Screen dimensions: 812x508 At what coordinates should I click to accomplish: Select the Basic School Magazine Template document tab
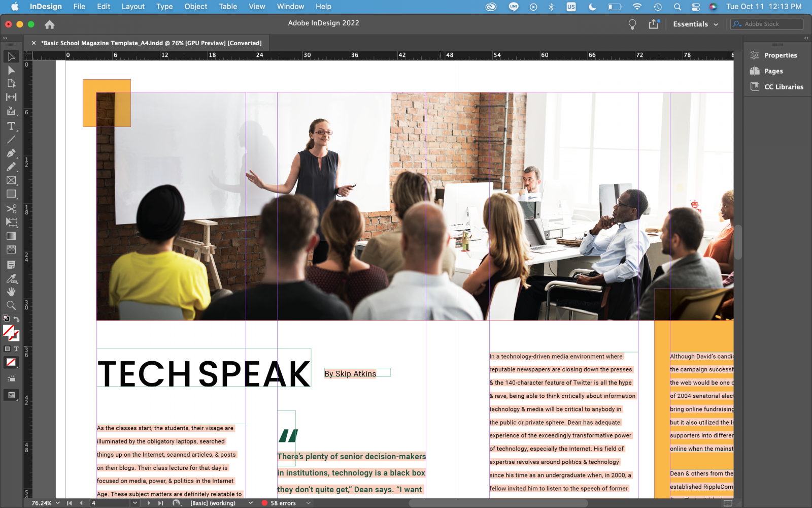[151, 43]
